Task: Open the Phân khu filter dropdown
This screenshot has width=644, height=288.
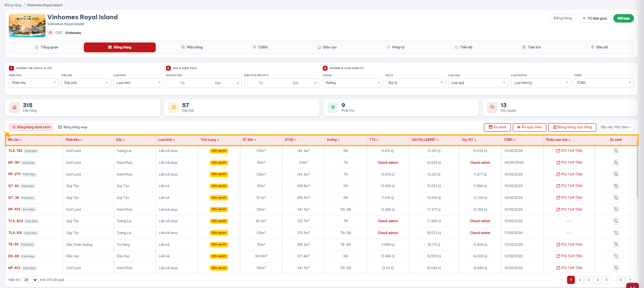Action: point(34,83)
